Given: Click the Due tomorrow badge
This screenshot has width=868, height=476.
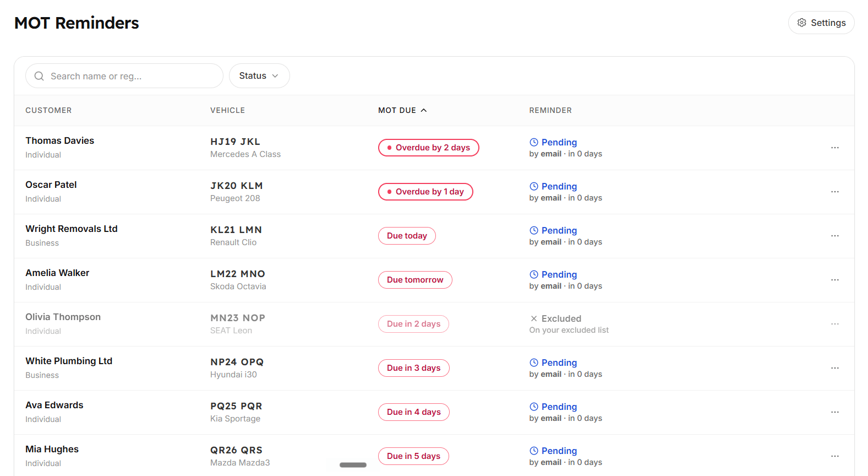Looking at the screenshot, I should (x=415, y=280).
